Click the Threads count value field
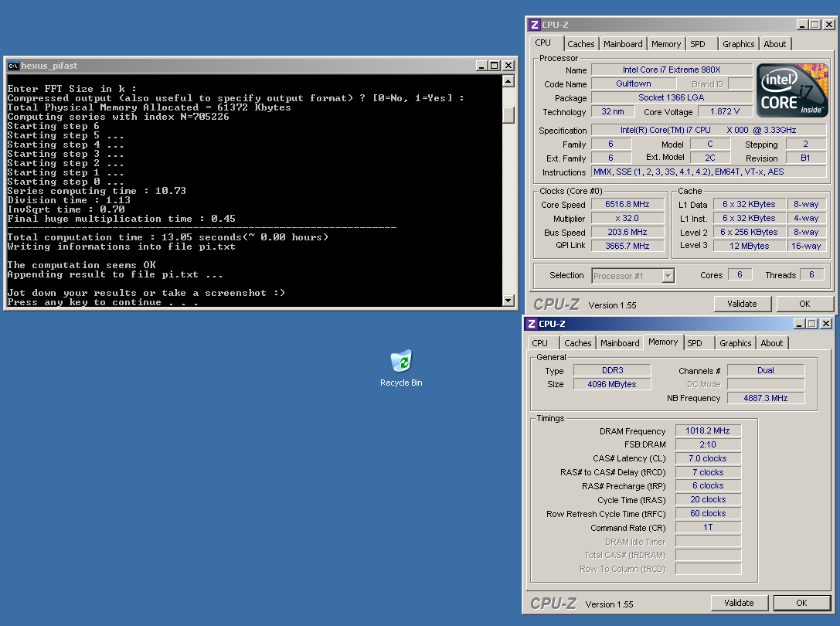Viewport: 840px width, 626px height. [x=811, y=274]
